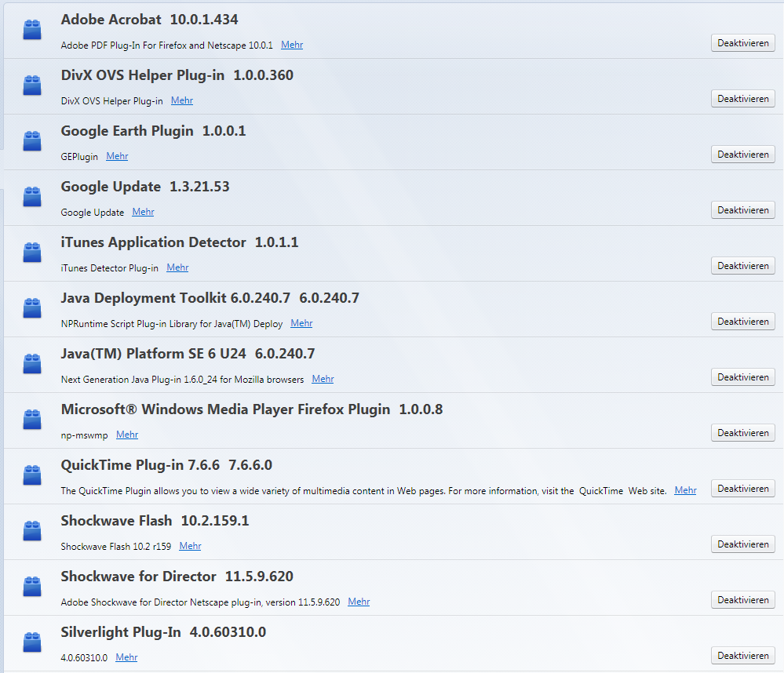This screenshot has width=784, height=673.
Task: Click Mehr after iTunes Detector Plug-in
Action: pyautogui.click(x=177, y=267)
